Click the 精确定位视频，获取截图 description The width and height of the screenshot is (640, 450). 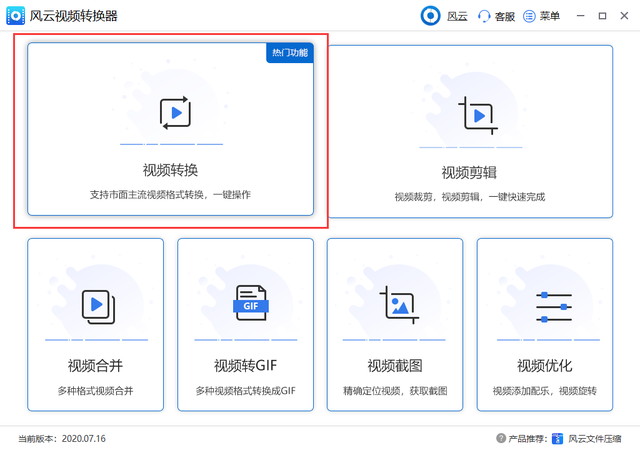click(395, 390)
